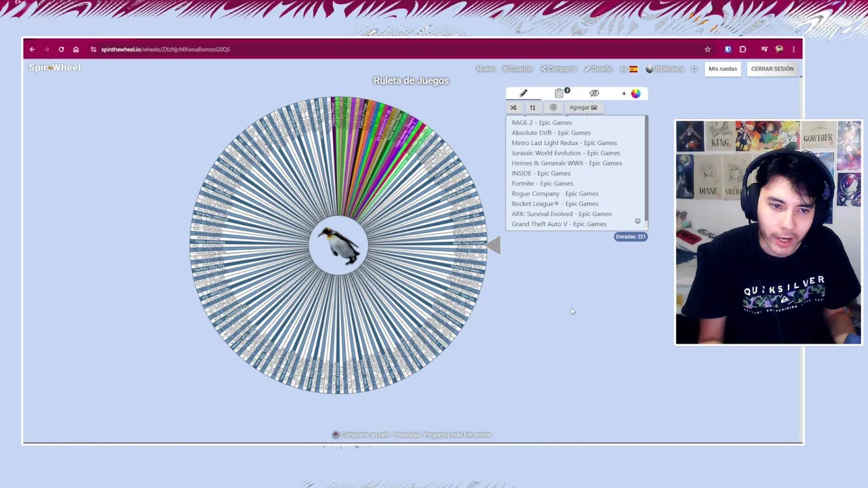Open Mis ruedas
This screenshot has height=488, width=868.
point(723,69)
